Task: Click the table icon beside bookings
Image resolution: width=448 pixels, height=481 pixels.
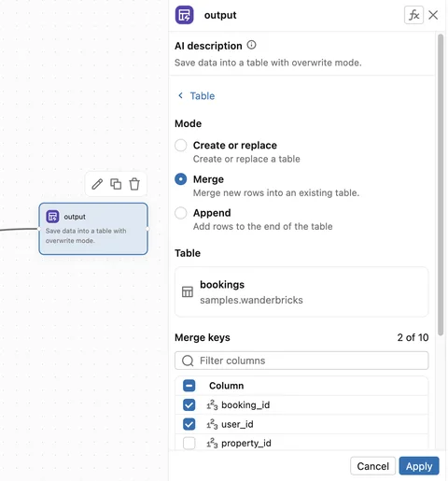Action: tap(188, 291)
